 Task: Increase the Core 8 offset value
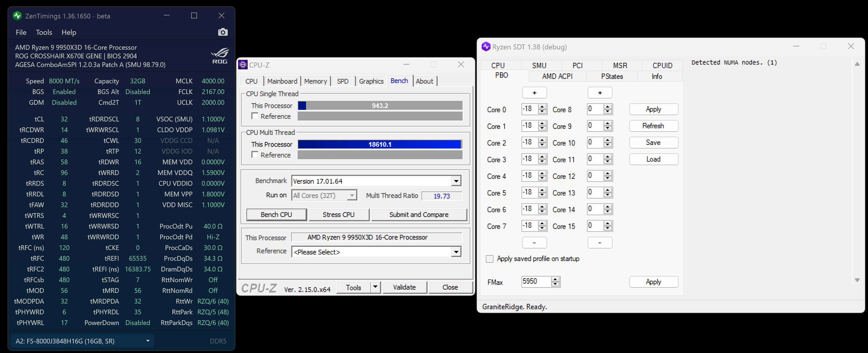(x=608, y=107)
